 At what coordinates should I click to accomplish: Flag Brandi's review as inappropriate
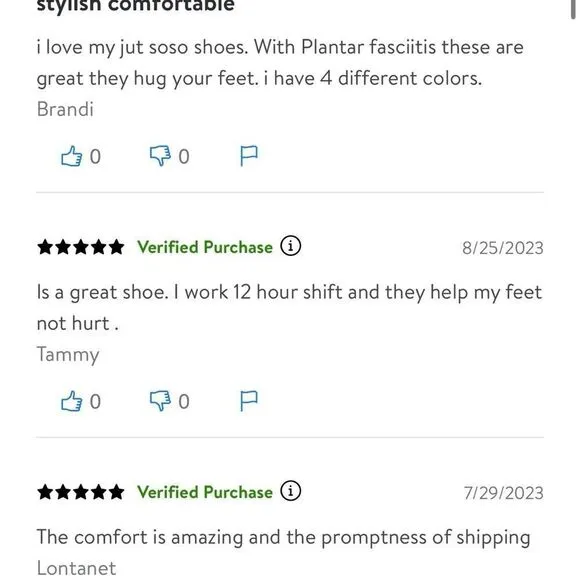tap(249, 156)
